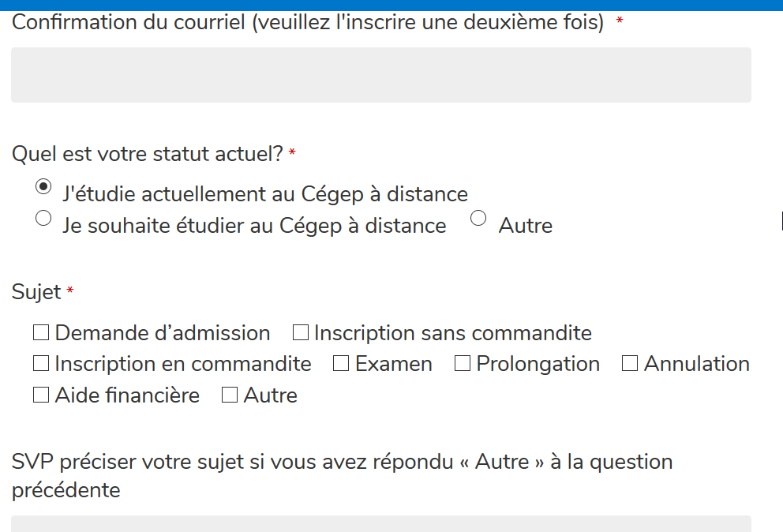
Task: Focus the subject details field at bottom
Action: 380,524
